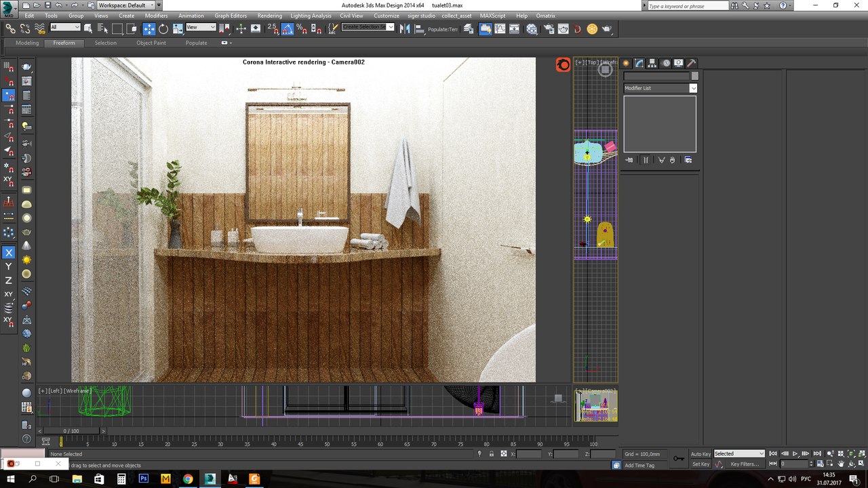868x488 pixels.
Task: Open the selection filter All dropdown
Action: click(x=65, y=27)
